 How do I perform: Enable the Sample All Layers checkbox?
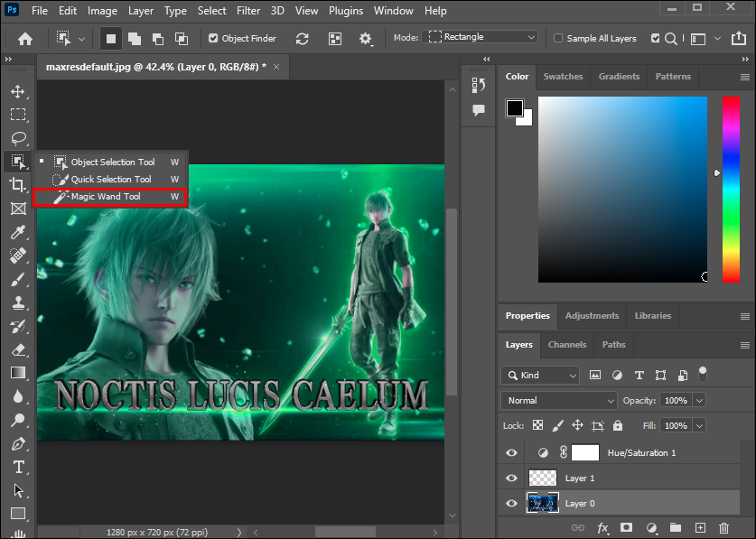coord(558,39)
